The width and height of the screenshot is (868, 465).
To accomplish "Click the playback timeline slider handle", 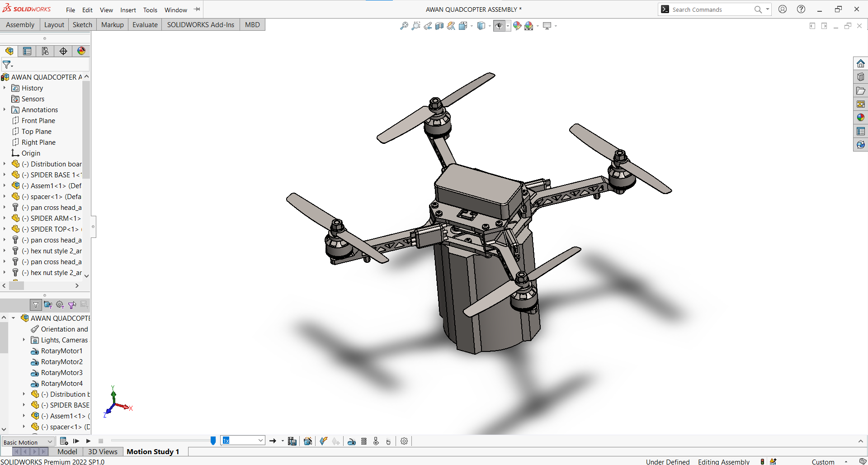I will click(x=213, y=441).
